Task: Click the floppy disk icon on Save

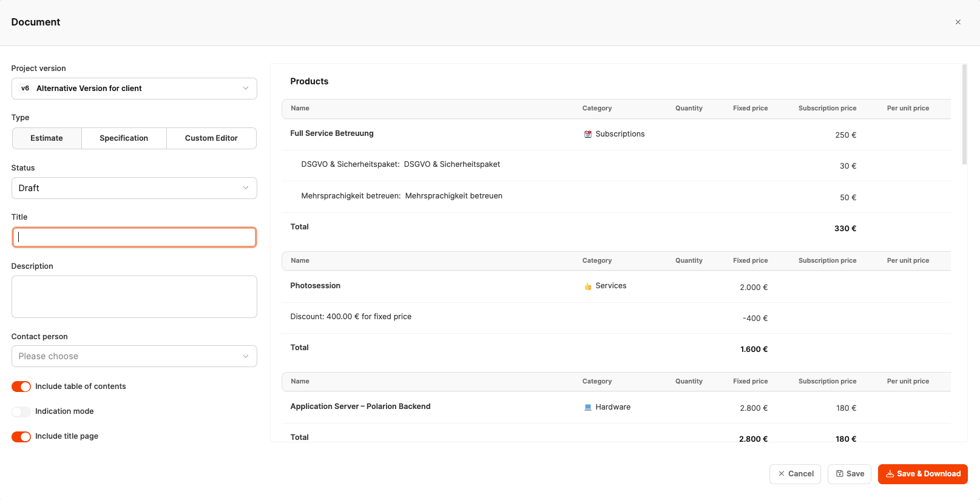Action: tap(840, 474)
